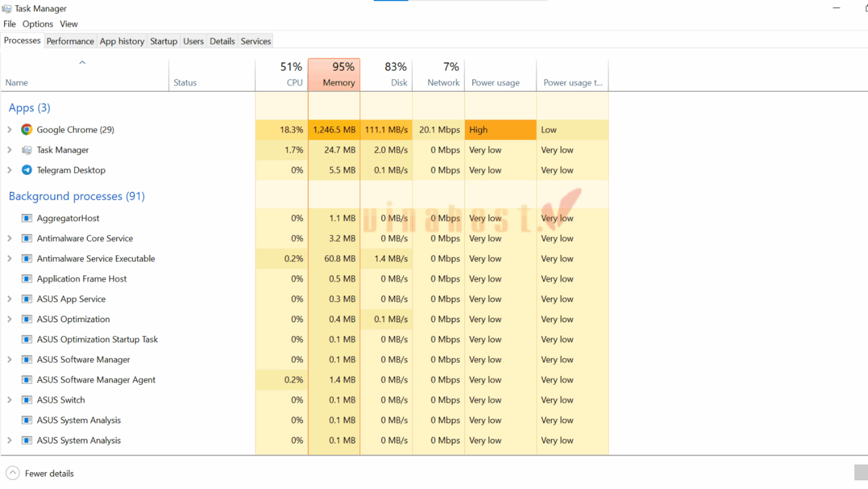Image resolution: width=868 pixels, height=489 pixels.
Task: Click the ASUS Optimization Startup Task icon
Action: [27, 339]
